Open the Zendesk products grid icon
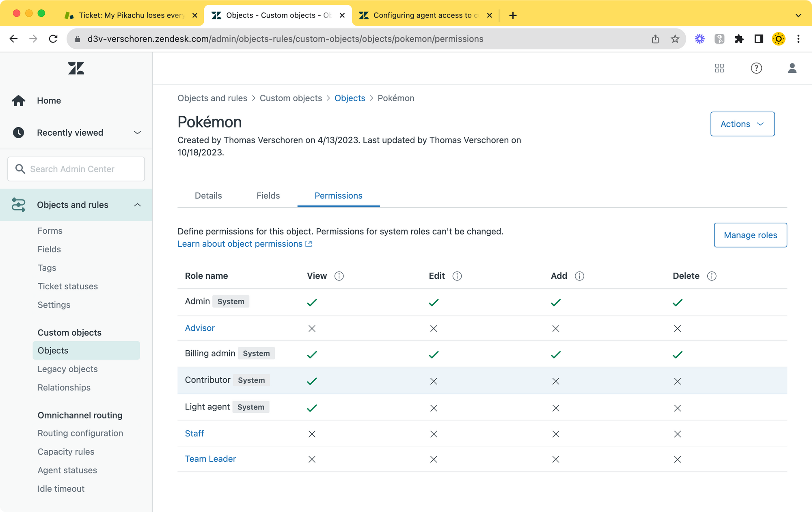The image size is (812, 512). pyautogui.click(x=719, y=68)
